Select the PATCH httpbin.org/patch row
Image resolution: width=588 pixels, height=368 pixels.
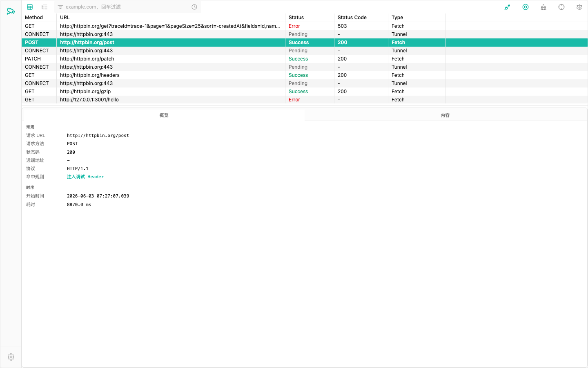pyautogui.click(x=305, y=59)
